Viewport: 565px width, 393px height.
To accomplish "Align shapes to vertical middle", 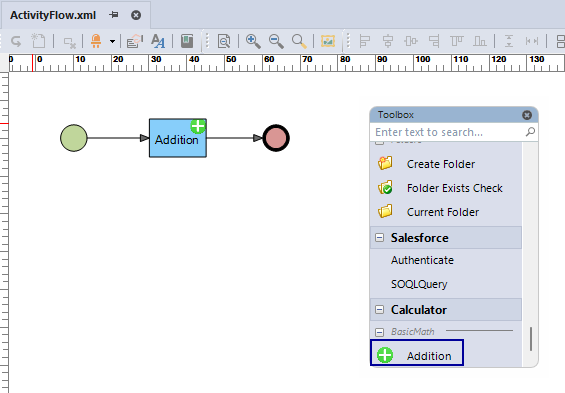I will [411, 41].
